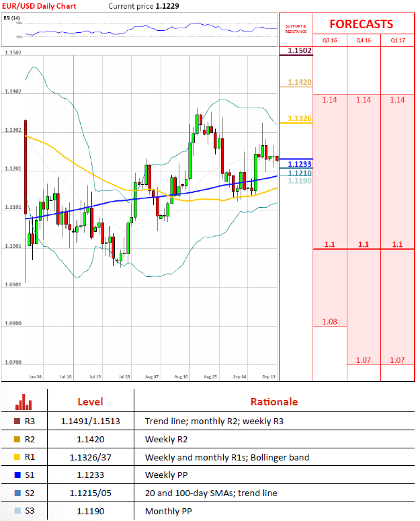Select the Q4 16 forecast column header
The width and height of the screenshot is (420, 521).
364,41
